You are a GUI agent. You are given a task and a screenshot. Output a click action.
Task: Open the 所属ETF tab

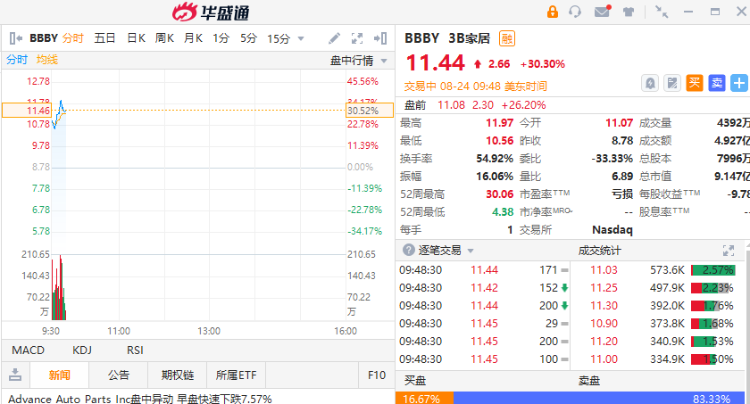point(236,375)
